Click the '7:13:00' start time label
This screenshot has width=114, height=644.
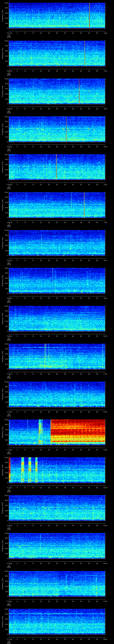coord(9,487)
